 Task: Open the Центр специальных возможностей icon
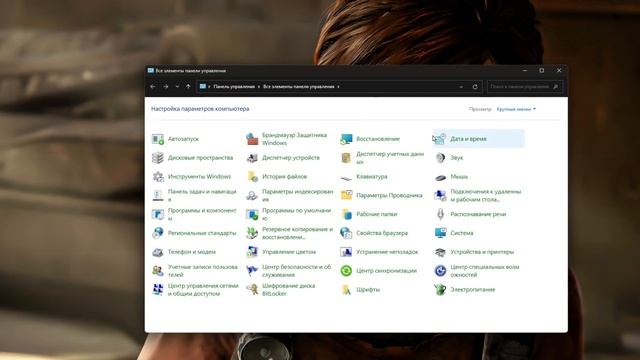(x=440, y=271)
